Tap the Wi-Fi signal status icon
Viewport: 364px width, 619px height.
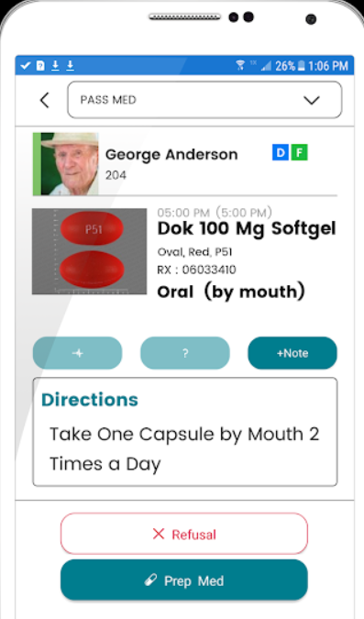240,65
